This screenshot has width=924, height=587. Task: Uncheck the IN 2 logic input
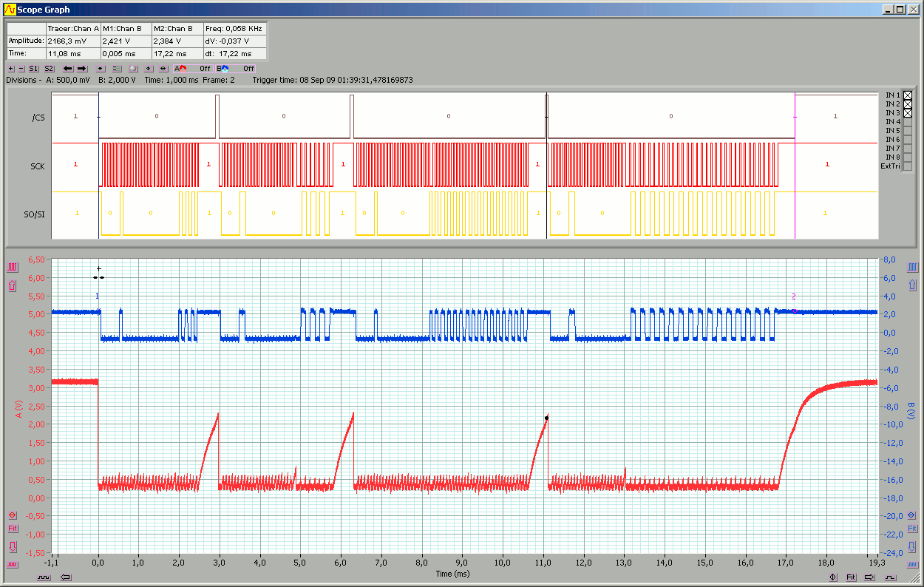click(x=908, y=104)
